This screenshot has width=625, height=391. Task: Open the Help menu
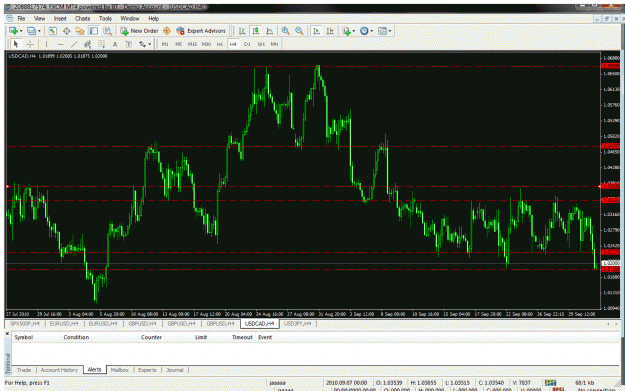[153, 18]
